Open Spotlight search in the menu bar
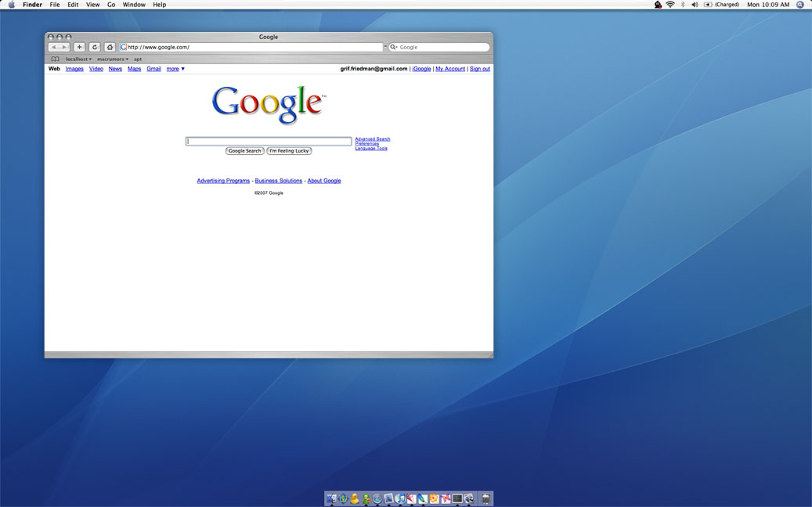Image resolution: width=812 pixels, height=507 pixels. coord(800,5)
